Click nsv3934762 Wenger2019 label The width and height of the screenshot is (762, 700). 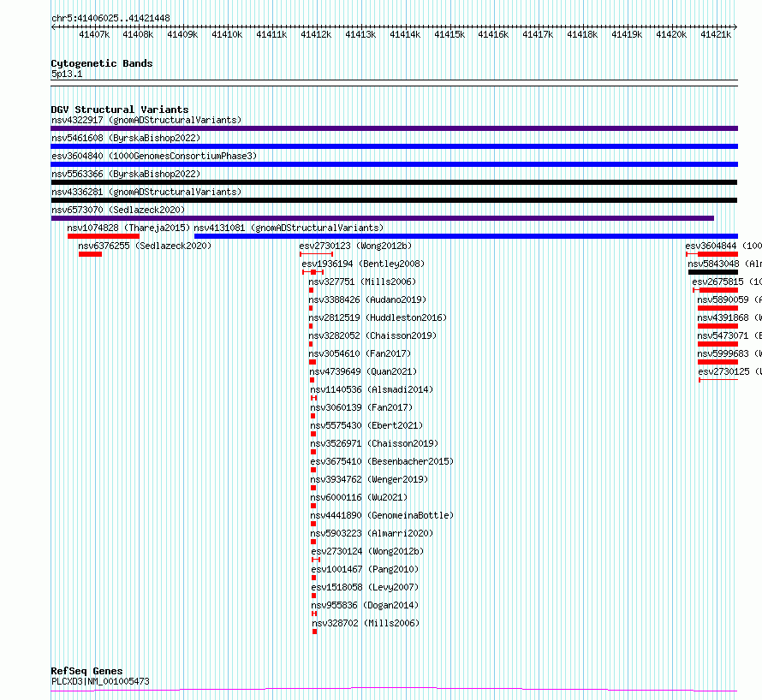(369, 479)
